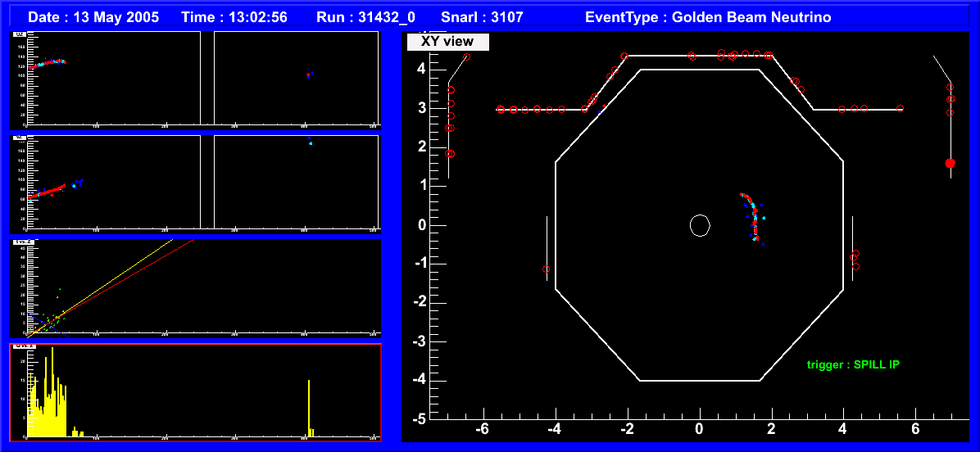Click the Date field in the header
980x452 pixels.
coord(94,17)
